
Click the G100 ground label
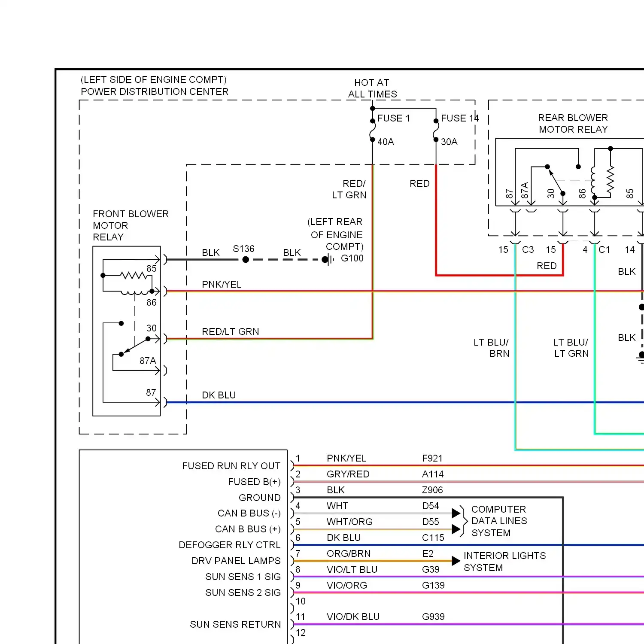pos(352,258)
